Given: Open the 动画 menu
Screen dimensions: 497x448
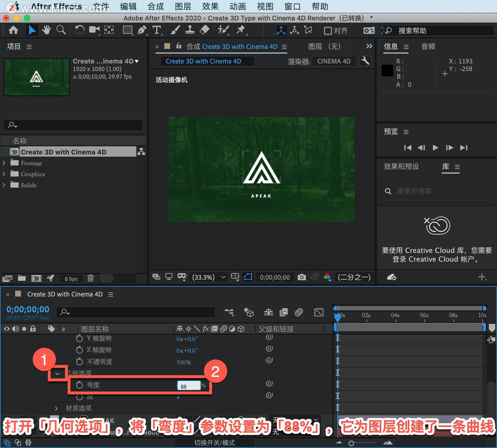Looking at the screenshot, I should 238,6.
